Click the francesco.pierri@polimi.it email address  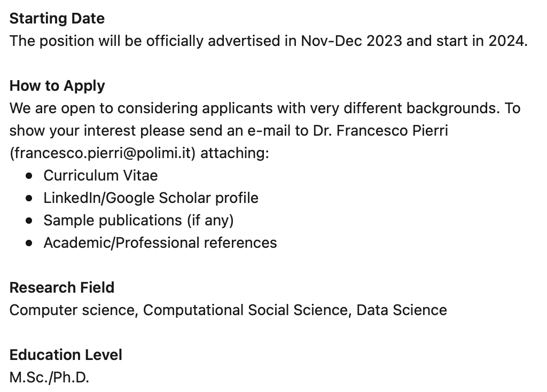pos(103,153)
